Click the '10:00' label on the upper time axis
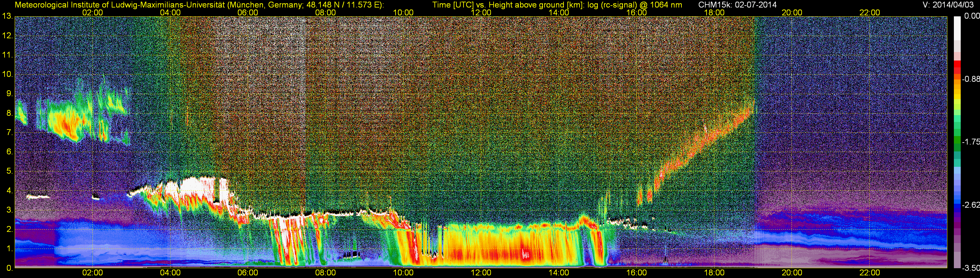Screen dimensions: 980x278 [x=403, y=12]
